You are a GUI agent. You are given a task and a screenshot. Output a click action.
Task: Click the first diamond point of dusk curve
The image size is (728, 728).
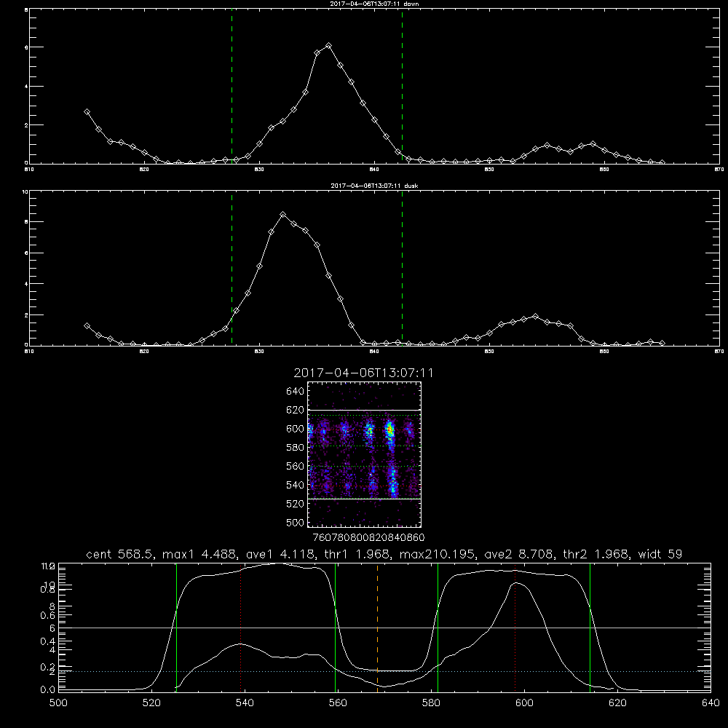(x=87, y=326)
